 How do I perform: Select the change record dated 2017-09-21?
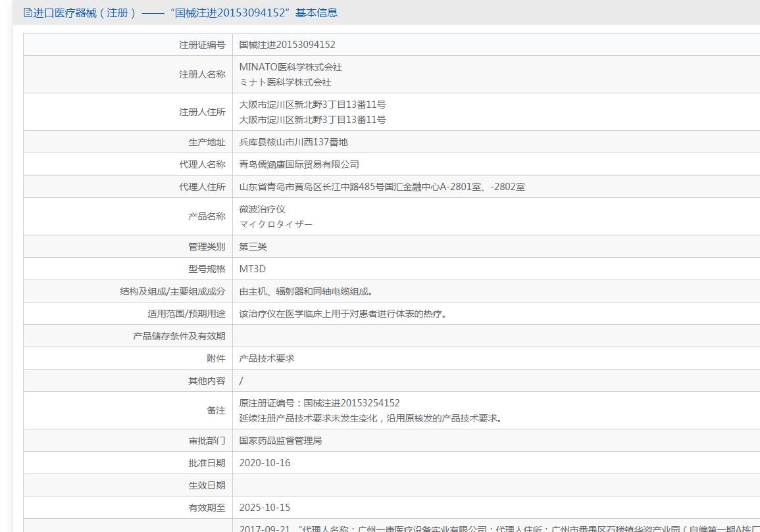click(x=499, y=528)
